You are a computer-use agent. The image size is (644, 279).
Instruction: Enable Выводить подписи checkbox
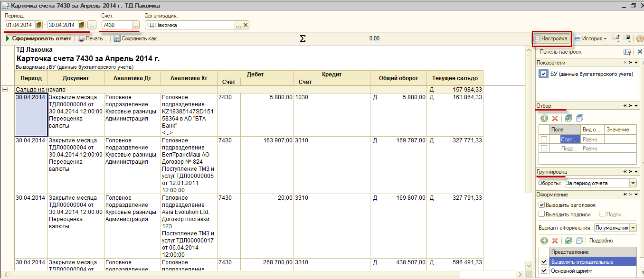pyautogui.click(x=541, y=214)
